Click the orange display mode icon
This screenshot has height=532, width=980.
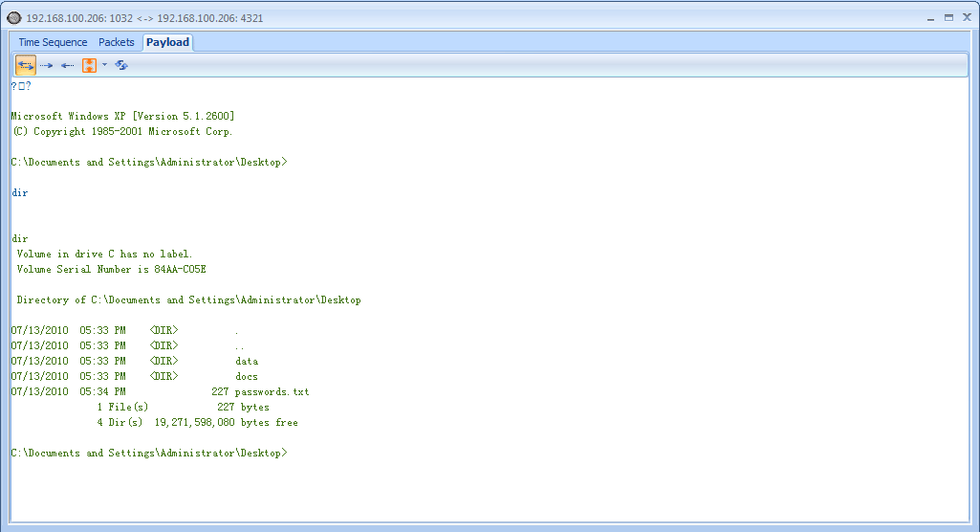point(89,65)
